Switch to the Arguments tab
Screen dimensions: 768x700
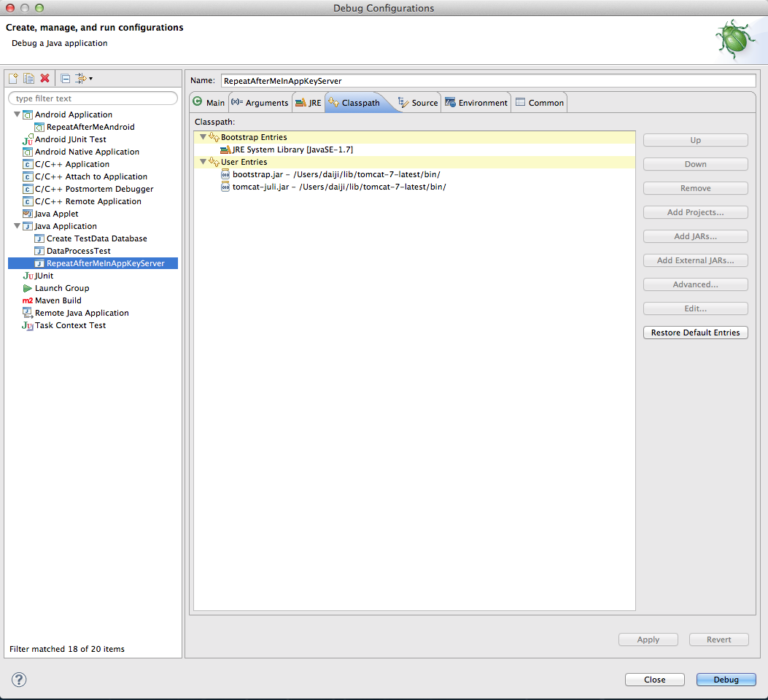259,102
